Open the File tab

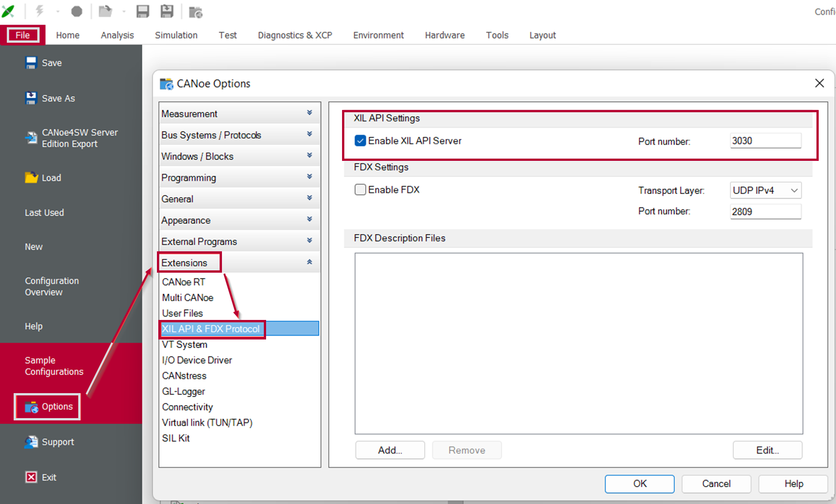point(23,35)
